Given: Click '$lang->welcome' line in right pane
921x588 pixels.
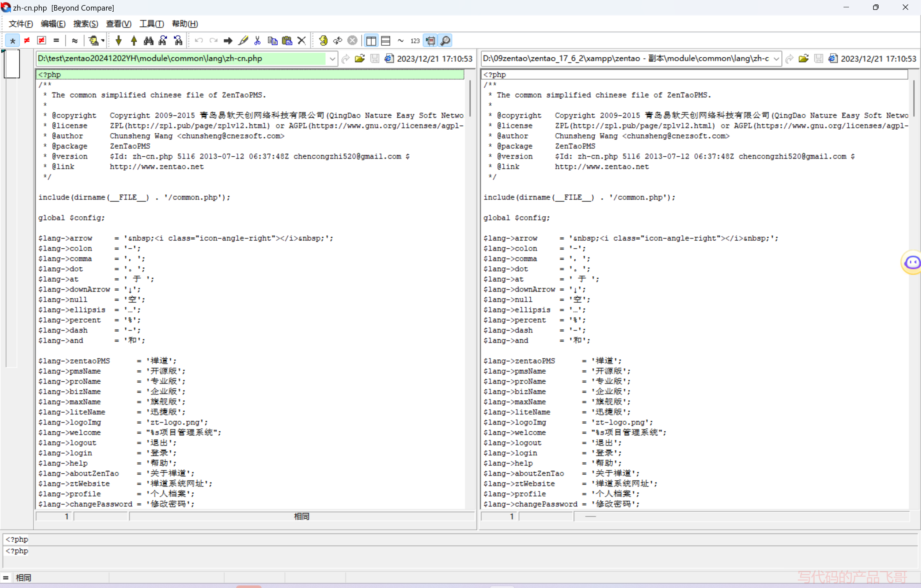Looking at the screenshot, I should pyautogui.click(x=575, y=432).
